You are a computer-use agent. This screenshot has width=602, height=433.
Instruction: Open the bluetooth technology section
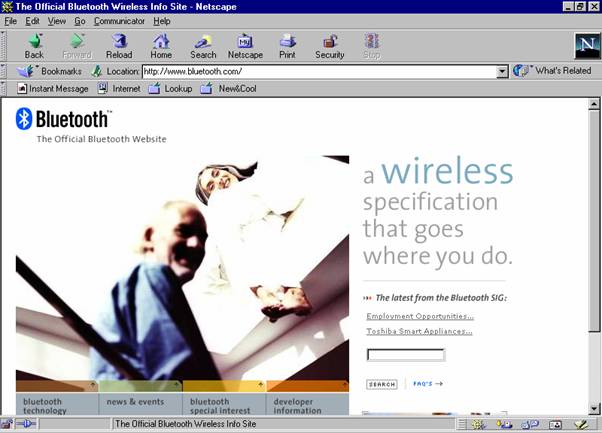[57, 404]
